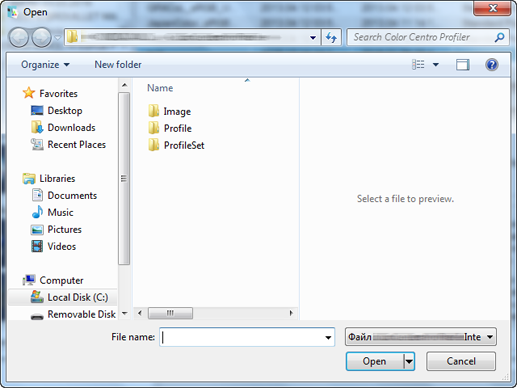This screenshot has height=388, width=517.
Task: Open the Organize menu
Action: (x=45, y=65)
